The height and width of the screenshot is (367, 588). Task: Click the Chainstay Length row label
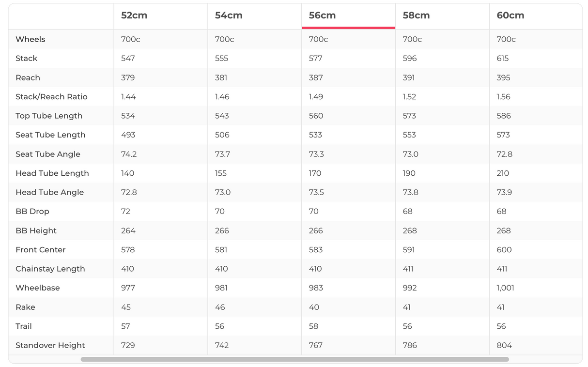50,269
